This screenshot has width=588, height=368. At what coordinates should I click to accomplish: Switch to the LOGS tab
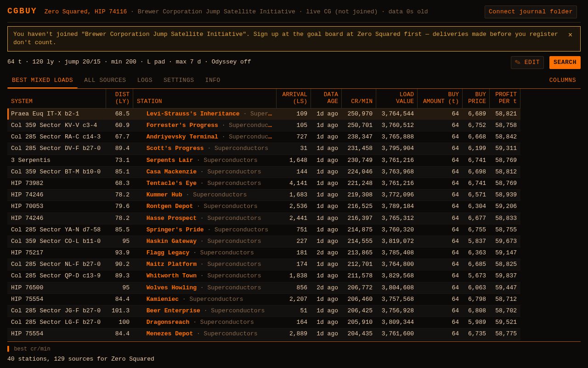coord(145,80)
